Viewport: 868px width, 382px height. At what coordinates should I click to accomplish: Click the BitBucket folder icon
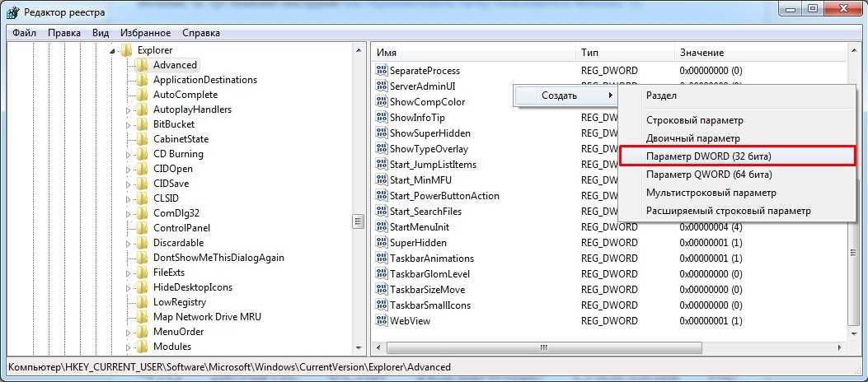click(x=143, y=124)
